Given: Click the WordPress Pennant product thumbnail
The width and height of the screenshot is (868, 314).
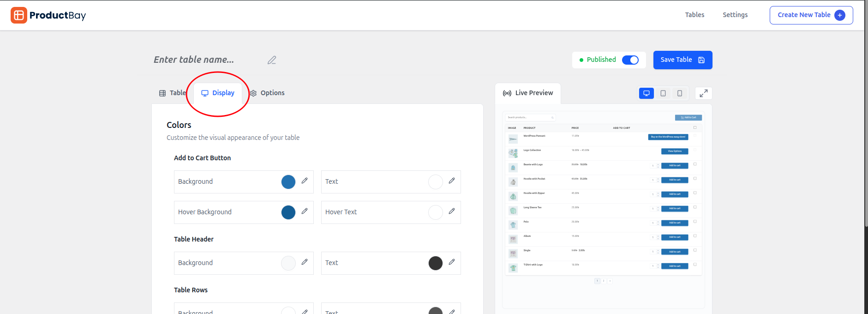Looking at the screenshot, I should click(x=513, y=139).
